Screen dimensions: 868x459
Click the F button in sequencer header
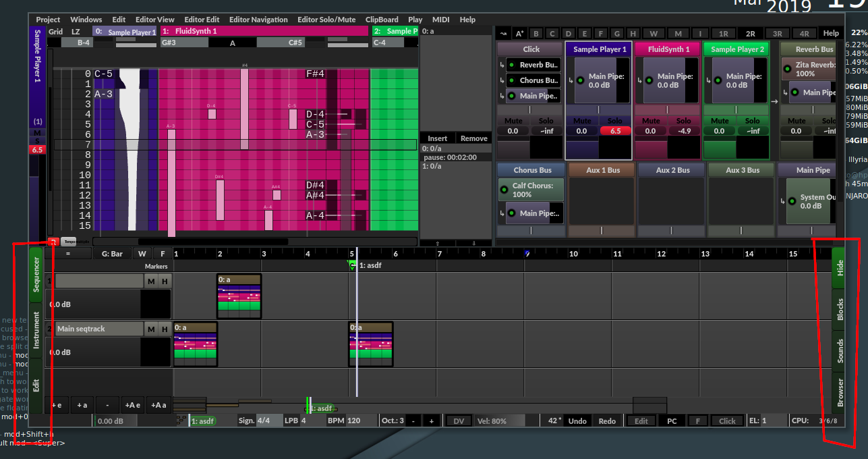tap(163, 254)
